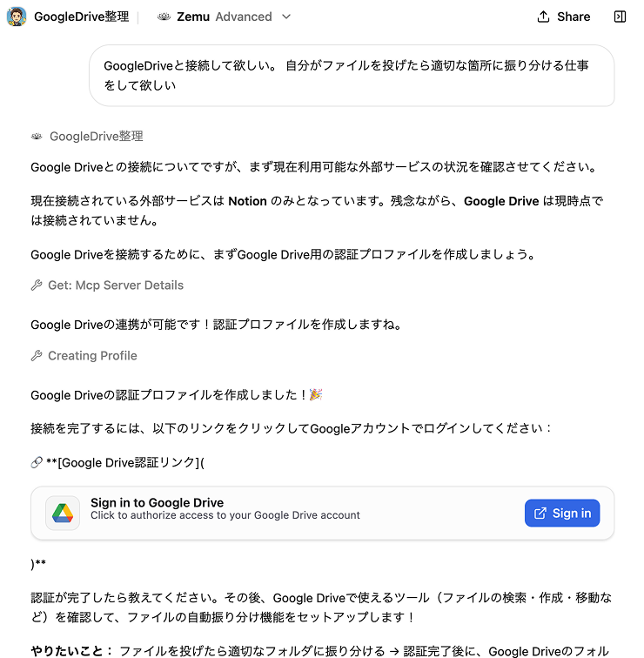The width and height of the screenshot is (644, 658).
Task: Click the link chain emoji icon
Action: (x=37, y=462)
